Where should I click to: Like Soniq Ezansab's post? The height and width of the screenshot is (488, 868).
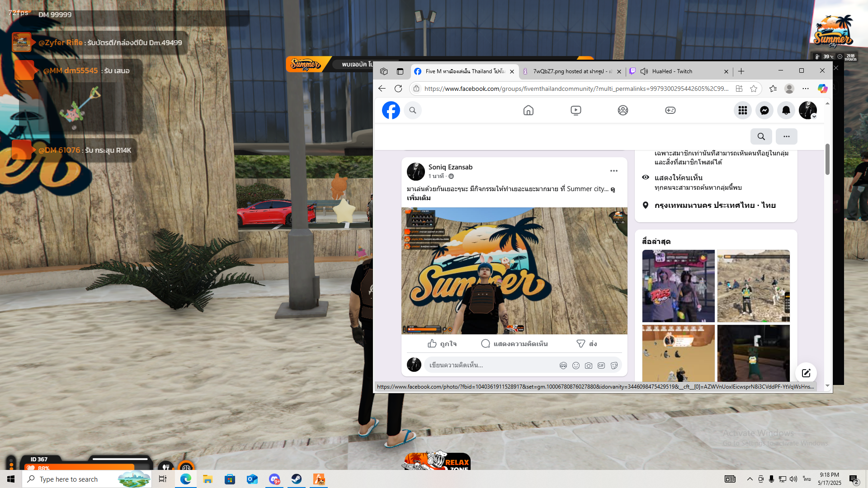[x=442, y=344]
